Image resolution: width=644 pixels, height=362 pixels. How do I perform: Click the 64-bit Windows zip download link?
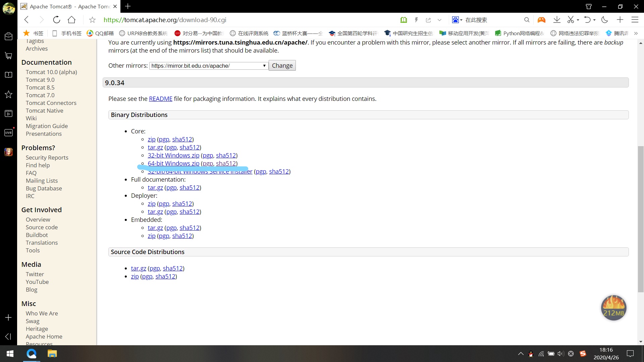(x=173, y=163)
